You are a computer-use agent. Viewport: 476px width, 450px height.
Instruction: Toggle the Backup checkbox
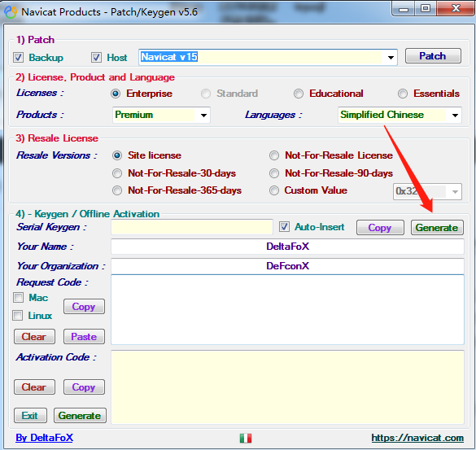(x=18, y=58)
